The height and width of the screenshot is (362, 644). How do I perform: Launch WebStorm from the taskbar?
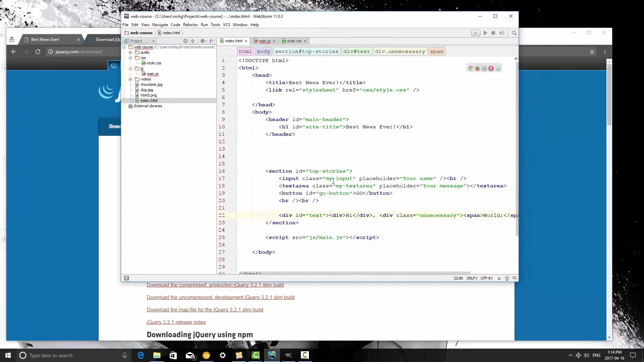(272, 355)
